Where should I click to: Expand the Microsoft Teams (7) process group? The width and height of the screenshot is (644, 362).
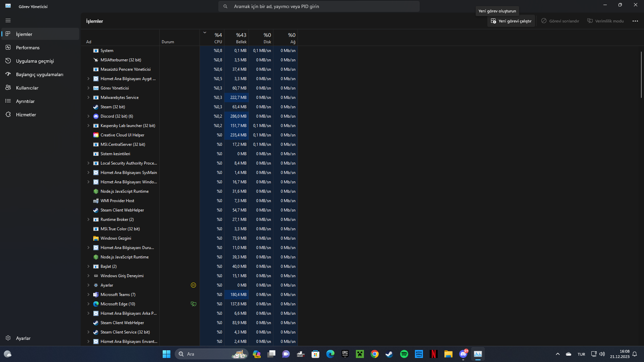click(x=88, y=295)
